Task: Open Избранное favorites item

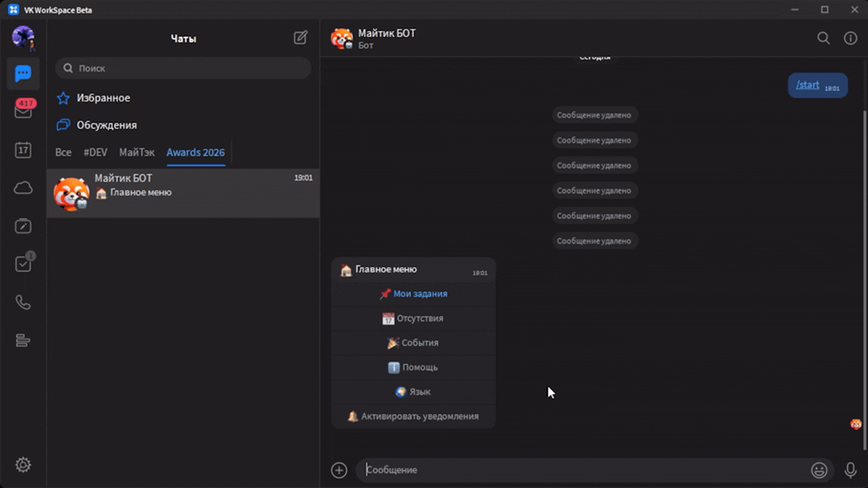Action: coord(103,98)
